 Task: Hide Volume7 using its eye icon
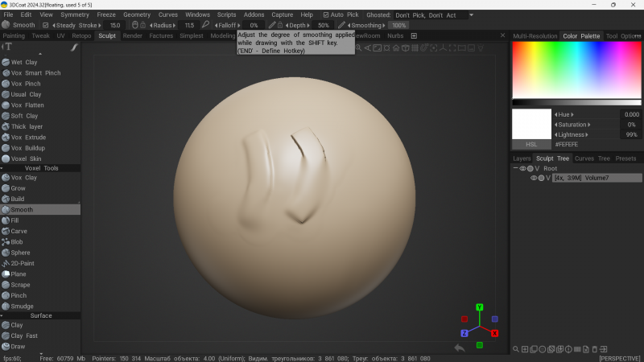click(533, 178)
